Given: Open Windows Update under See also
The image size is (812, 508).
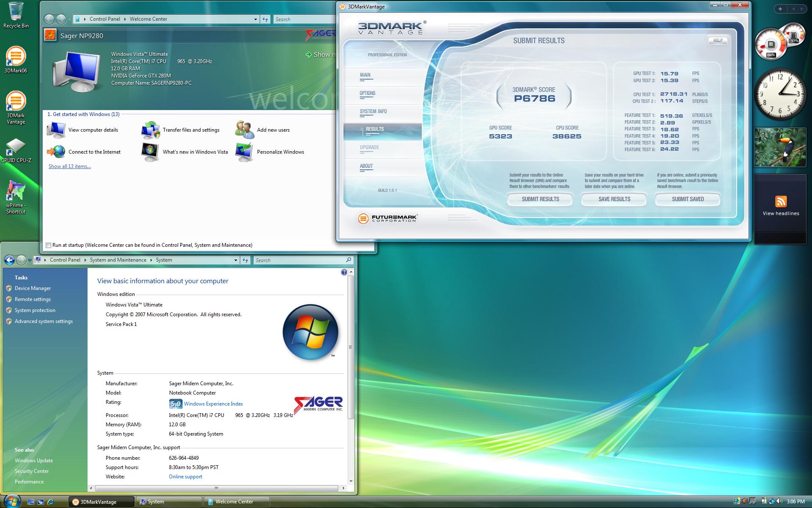Looking at the screenshot, I should [x=33, y=461].
